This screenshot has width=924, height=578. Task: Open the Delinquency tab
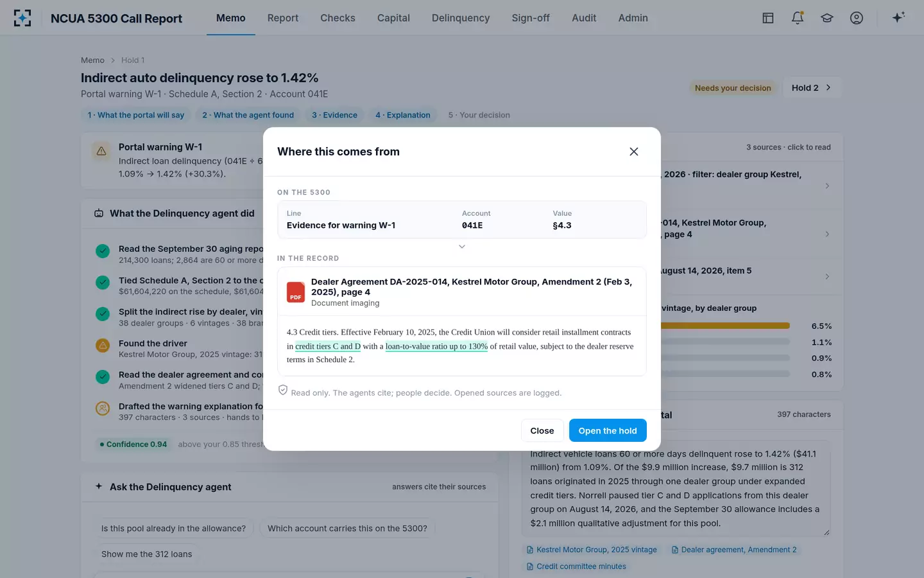point(461,18)
